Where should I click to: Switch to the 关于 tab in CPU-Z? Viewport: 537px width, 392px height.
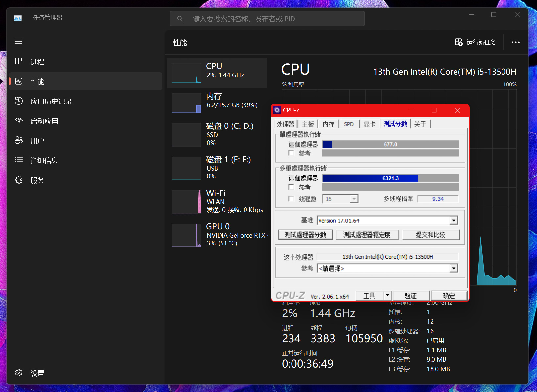(x=420, y=124)
